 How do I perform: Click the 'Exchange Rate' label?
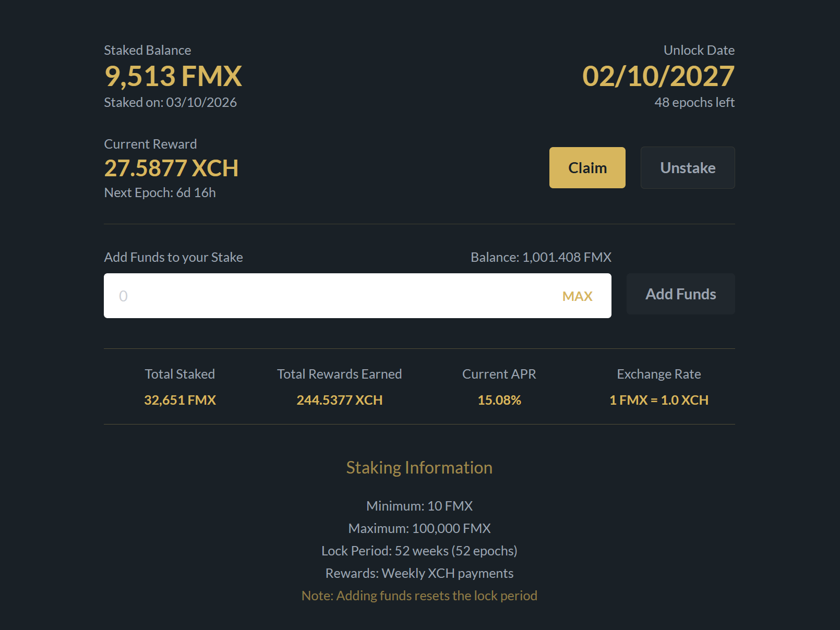659,374
